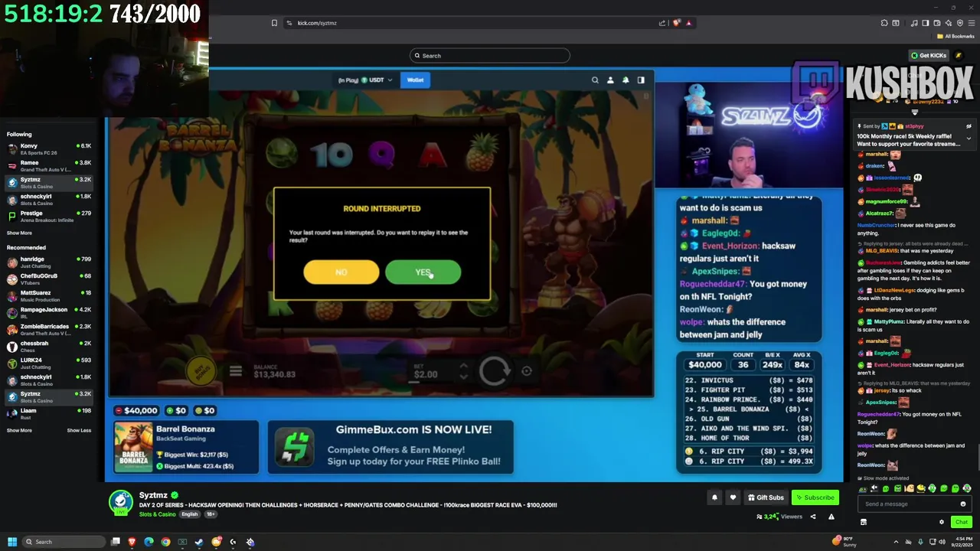Screen dimensions: 980x551
Task: Click the slot spin circular button
Action: [x=495, y=372]
